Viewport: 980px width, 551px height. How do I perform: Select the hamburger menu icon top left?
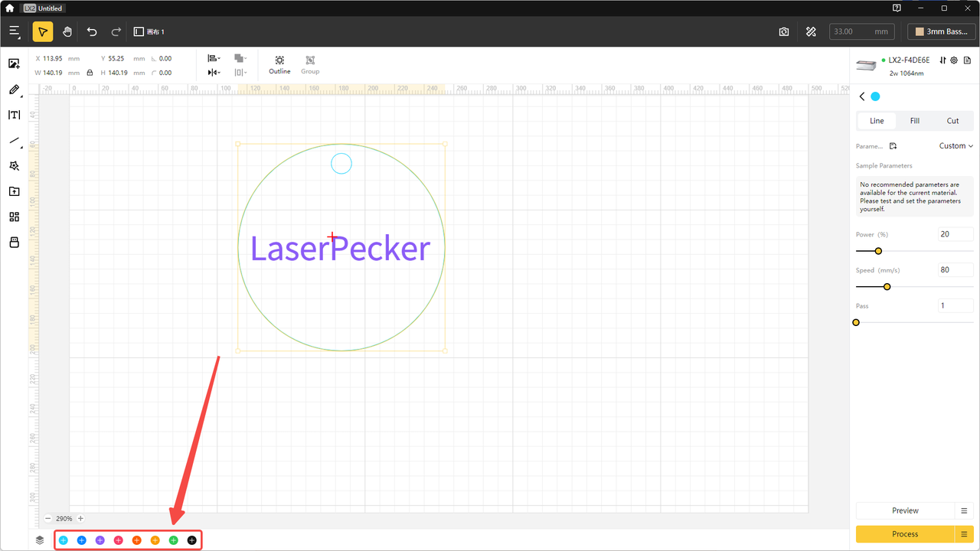click(x=14, y=31)
